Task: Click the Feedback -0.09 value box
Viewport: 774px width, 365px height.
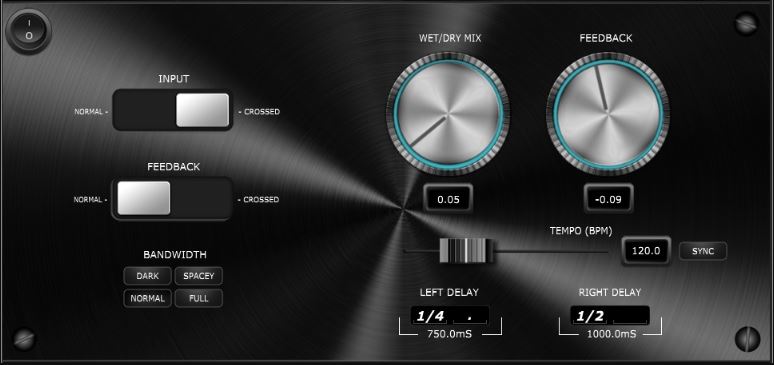Action: 608,199
